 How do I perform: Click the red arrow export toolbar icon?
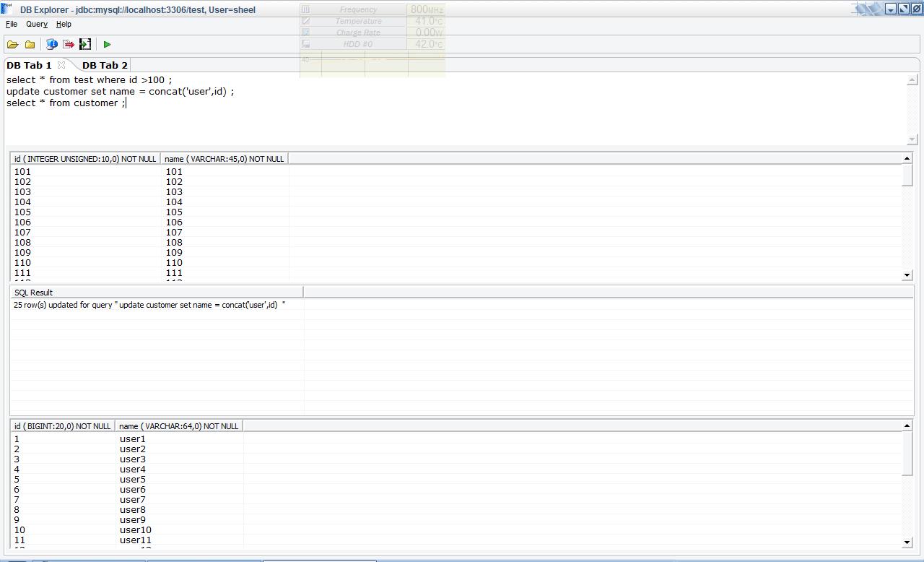(x=69, y=45)
